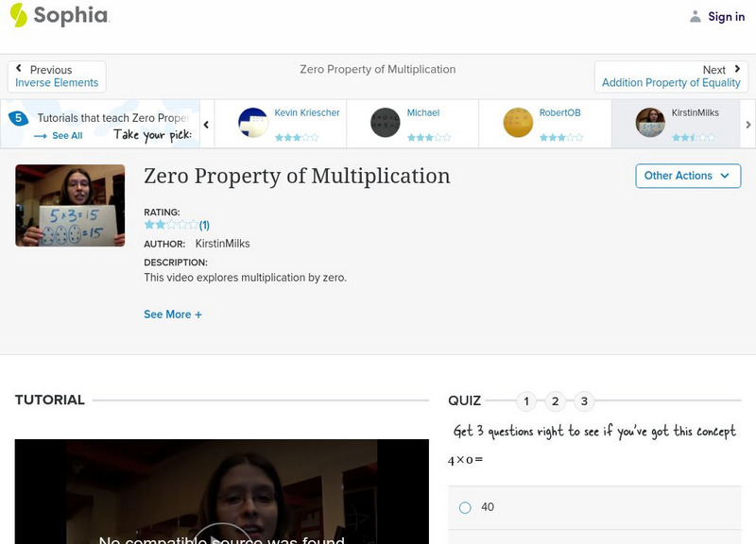Open the "Other Actions" dropdown
The height and width of the screenshot is (544, 756).
[x=688, y=176]
